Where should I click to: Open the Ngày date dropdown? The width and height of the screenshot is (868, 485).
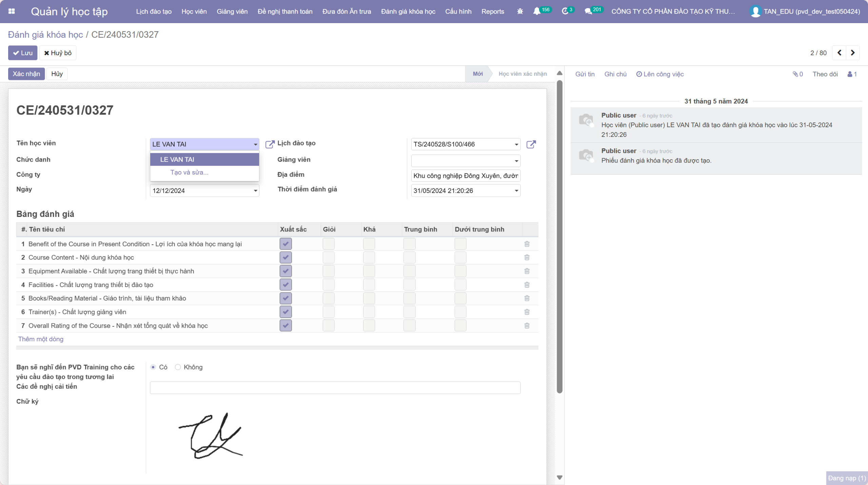pyautogui.click(x=255, y=191)
